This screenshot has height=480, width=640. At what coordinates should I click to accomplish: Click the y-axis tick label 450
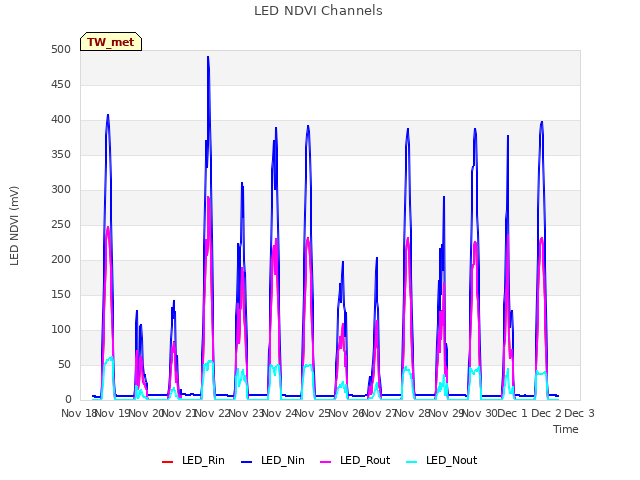tap(61, 84)
